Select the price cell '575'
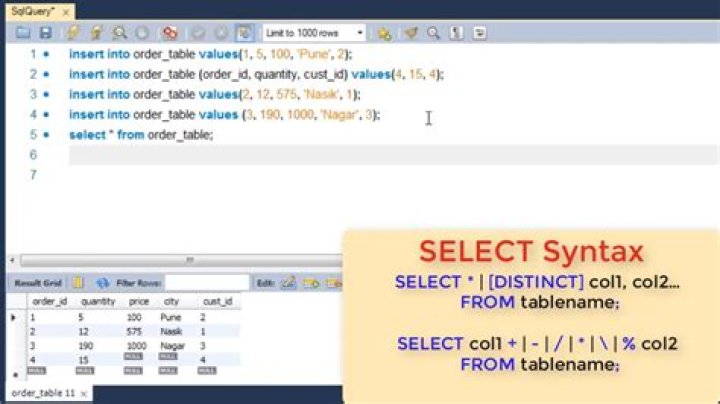The height and width of the screenshot is (404, 720). (x=134, y=331)
